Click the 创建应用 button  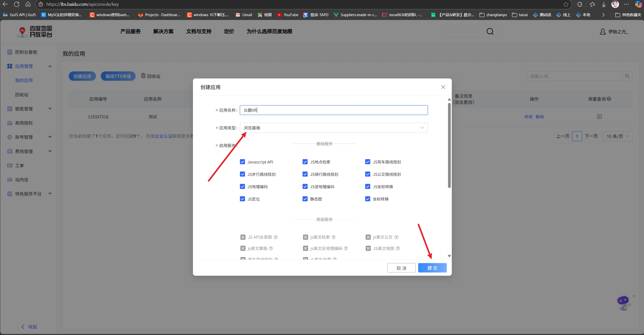pos(82,76)
